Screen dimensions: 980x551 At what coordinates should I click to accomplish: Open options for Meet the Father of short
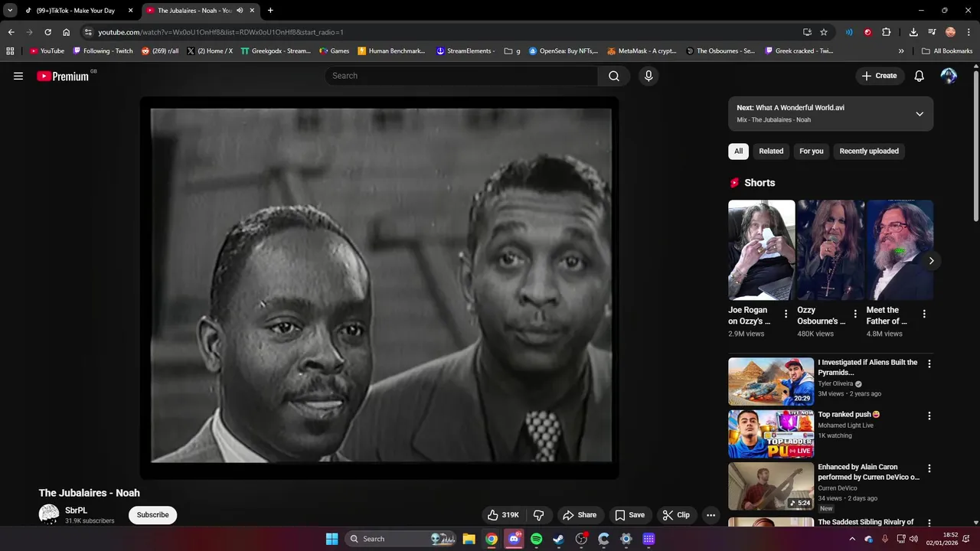pyautogui.click(x=924, y=314)
